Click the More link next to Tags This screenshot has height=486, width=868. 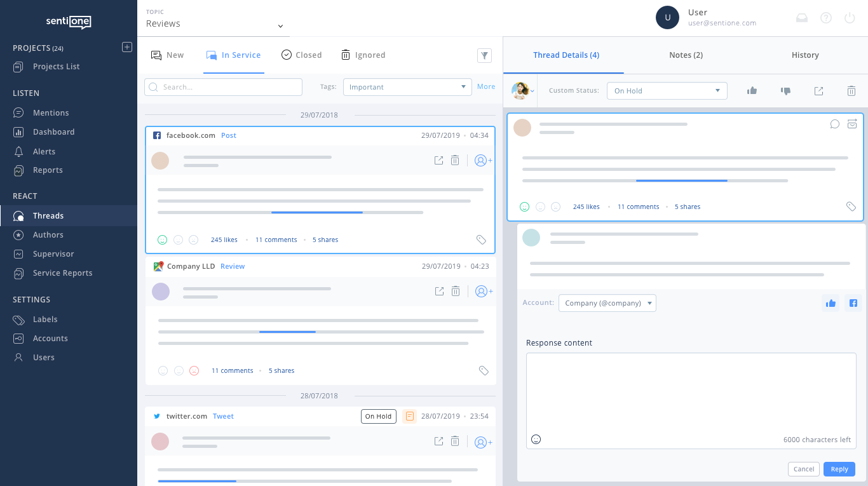pos(485,87)
